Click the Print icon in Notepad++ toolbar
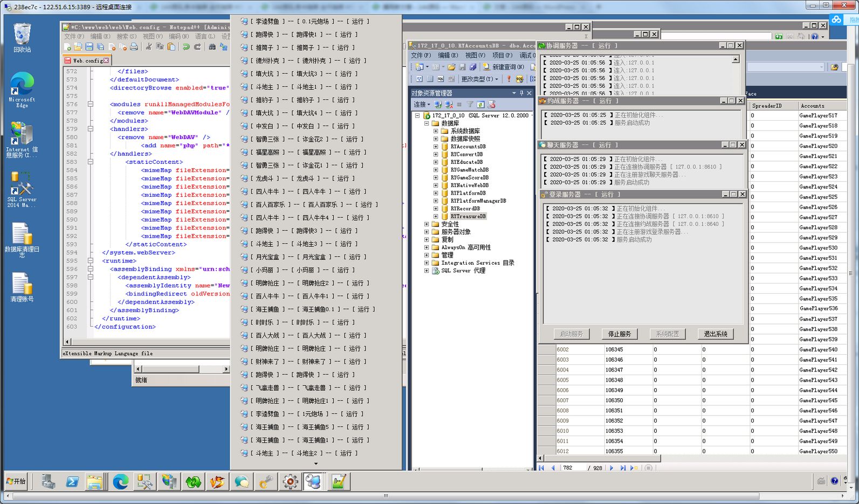The width and height of the screenshot is (859, 504). coord(134,47)
